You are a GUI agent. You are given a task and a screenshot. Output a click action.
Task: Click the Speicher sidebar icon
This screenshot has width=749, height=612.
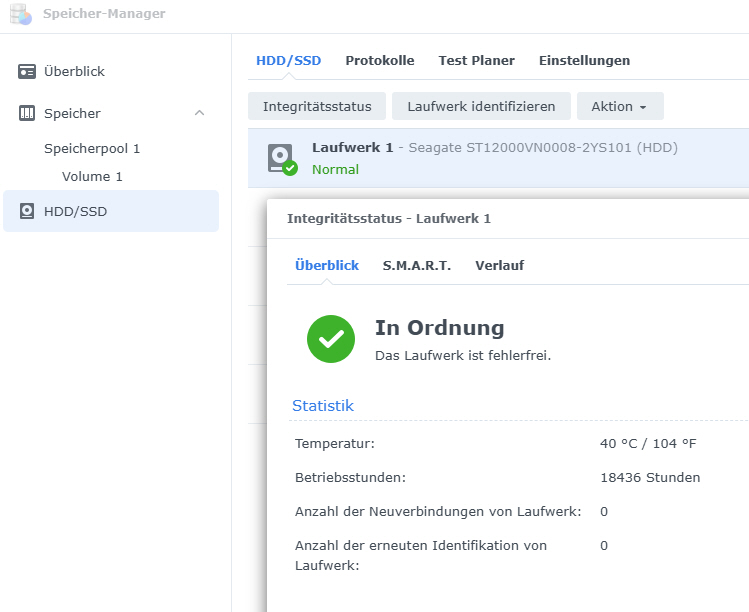click(x=27, y=113)
